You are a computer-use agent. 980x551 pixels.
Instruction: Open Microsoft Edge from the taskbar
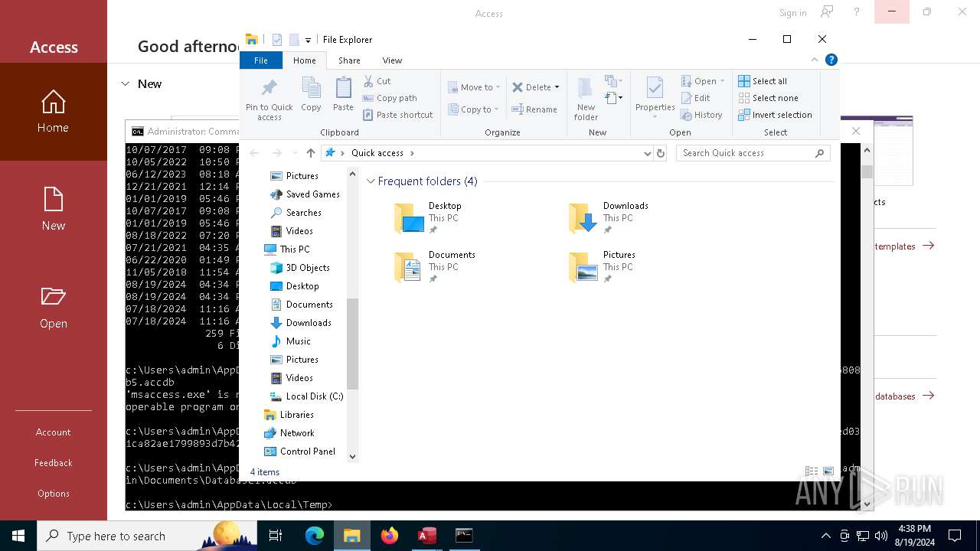click(315, 536)
